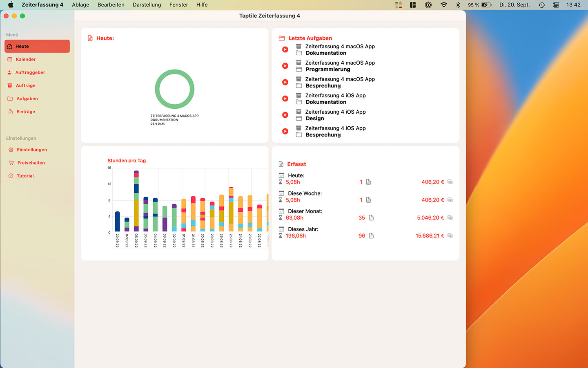This screenshot has height=368, width=588.
Task: Click the 05H 04M label under donut chart
Action: [158, 124]
